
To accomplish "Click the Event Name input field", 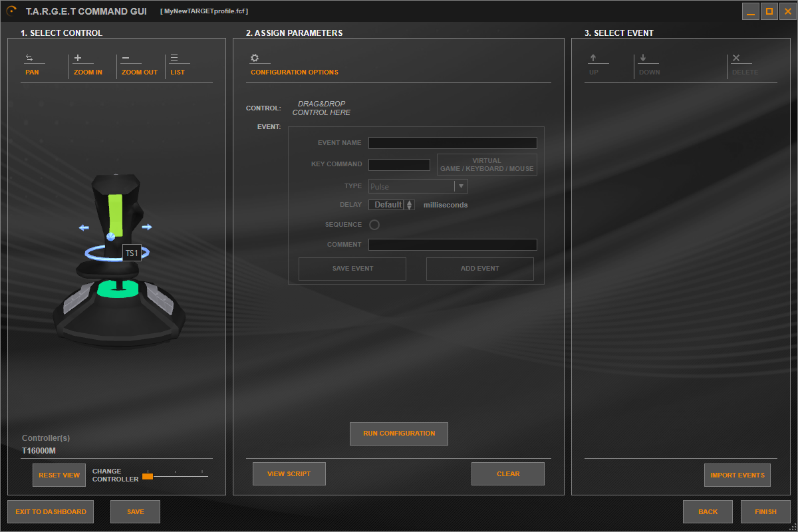I will tap(453, 143).
